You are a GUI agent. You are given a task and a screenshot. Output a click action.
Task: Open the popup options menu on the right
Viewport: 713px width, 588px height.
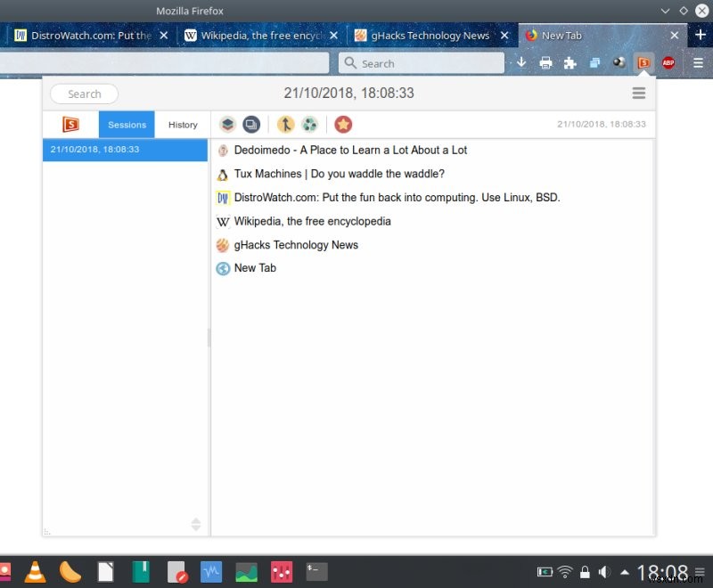pos(639,93)
